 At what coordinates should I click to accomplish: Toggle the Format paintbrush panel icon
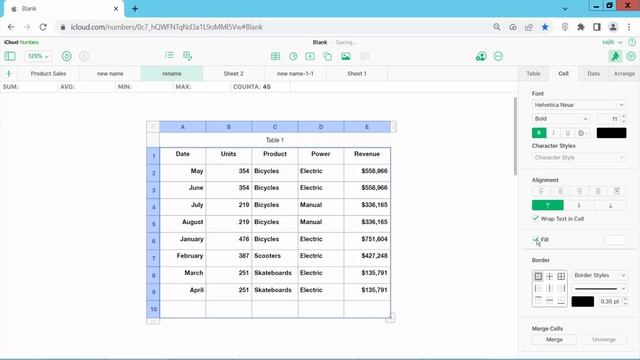click(615, 56)
